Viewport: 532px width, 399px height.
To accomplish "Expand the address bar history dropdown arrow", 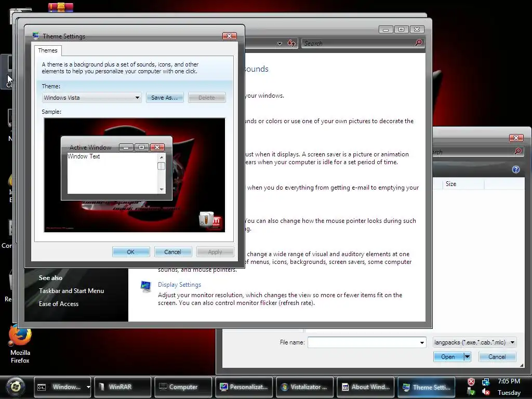I will click(280, 44).
